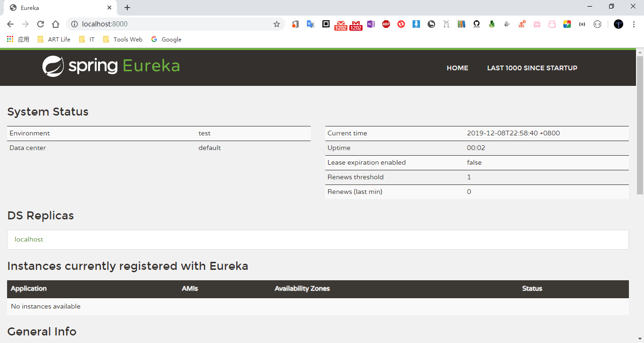Click the current time value 2019-12-08T22:58:40
644x343 pixels.
coord(513,133)
